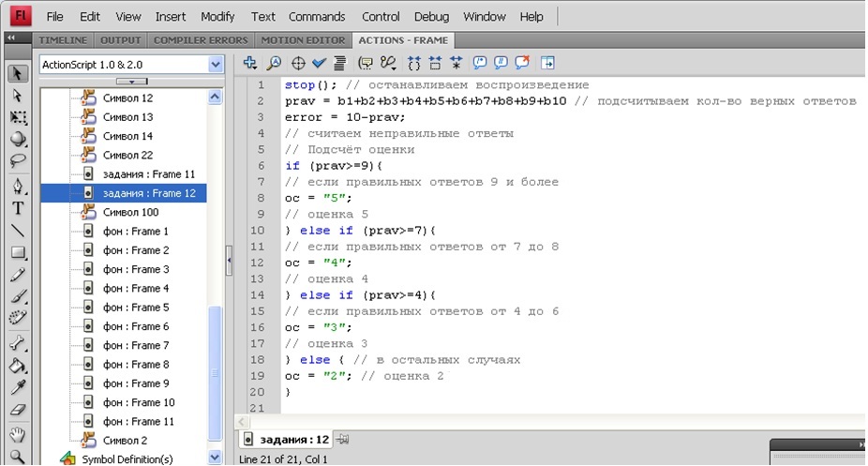Select the Actions - Frame tab

(x=404, y=40)
